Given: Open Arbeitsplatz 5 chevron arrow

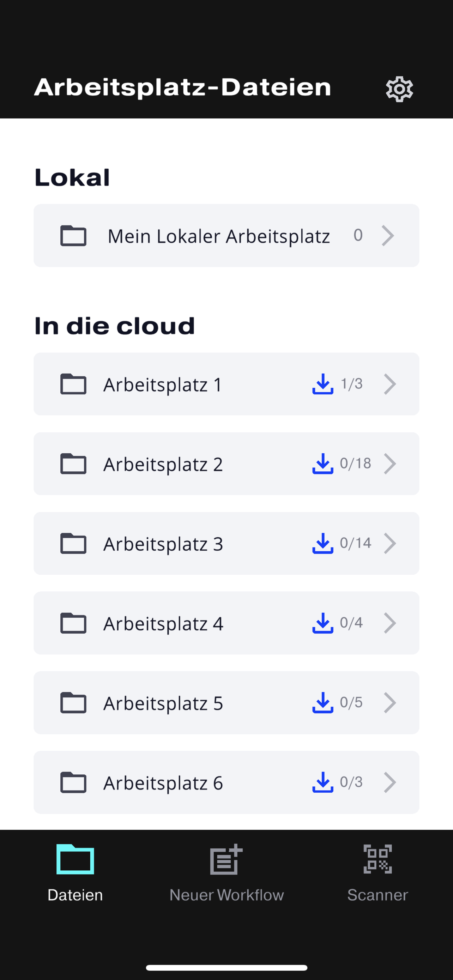Looking at the screenshot, I should point(390,702).
